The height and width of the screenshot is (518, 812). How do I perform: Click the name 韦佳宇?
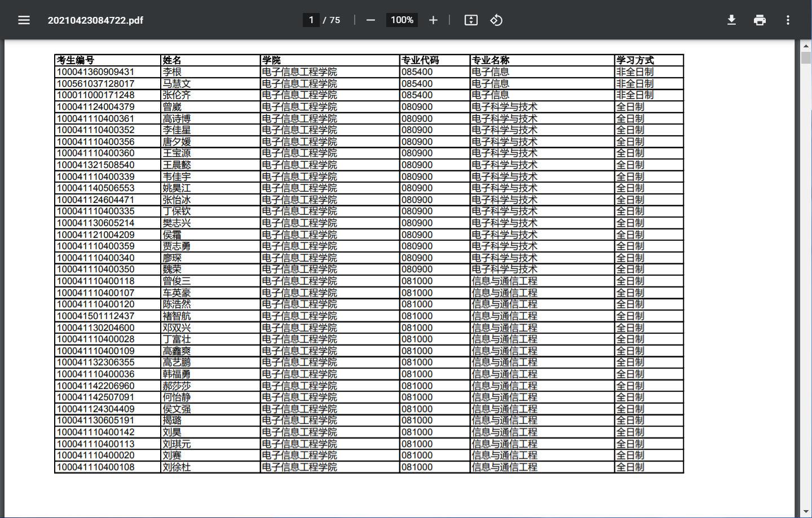(176, 176)
